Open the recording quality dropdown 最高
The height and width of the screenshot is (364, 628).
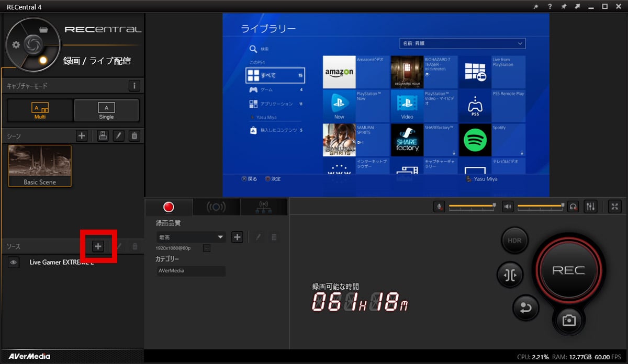(190, 237)
